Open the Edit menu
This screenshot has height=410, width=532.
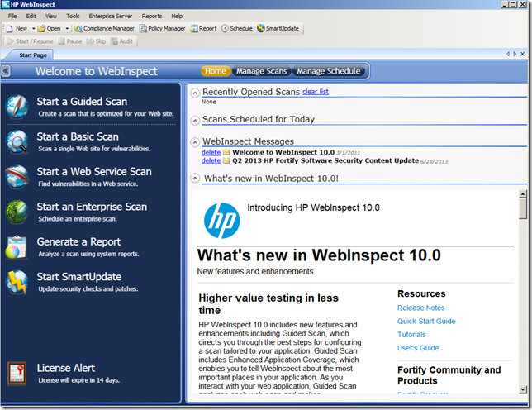click(31, 16)
